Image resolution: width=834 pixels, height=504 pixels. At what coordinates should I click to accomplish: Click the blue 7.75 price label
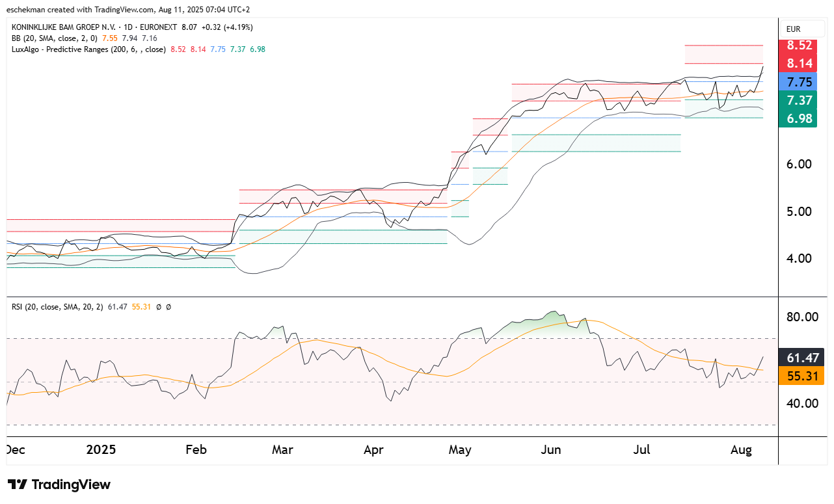pos(799,82)
